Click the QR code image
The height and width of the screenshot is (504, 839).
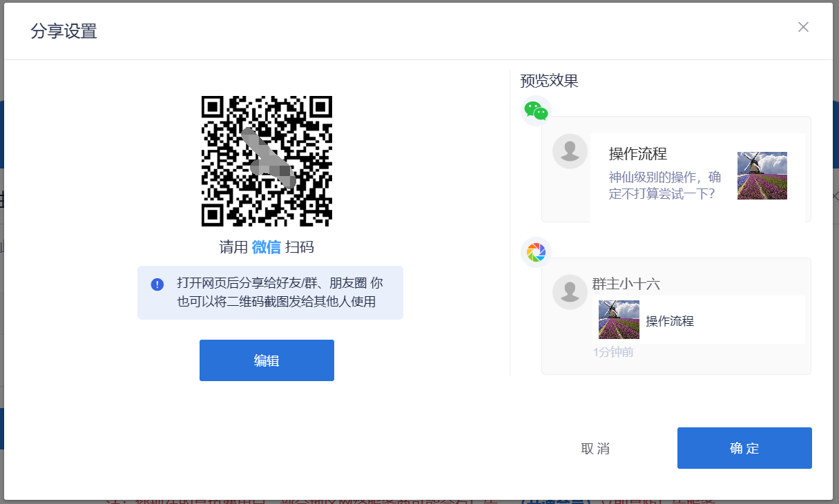pyautogui.click(x=267, y=161)
